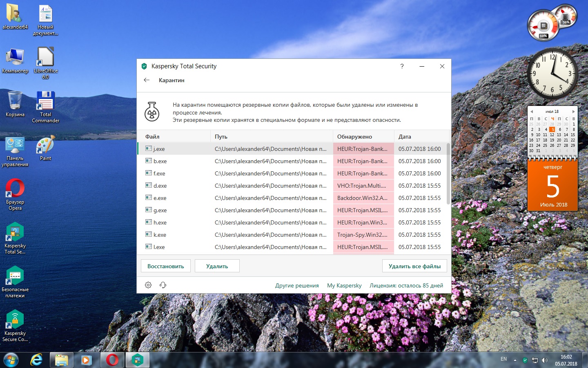588x368 pixels.
Task: Open the My Kaspersky link
Action: (x=344, y=285)
